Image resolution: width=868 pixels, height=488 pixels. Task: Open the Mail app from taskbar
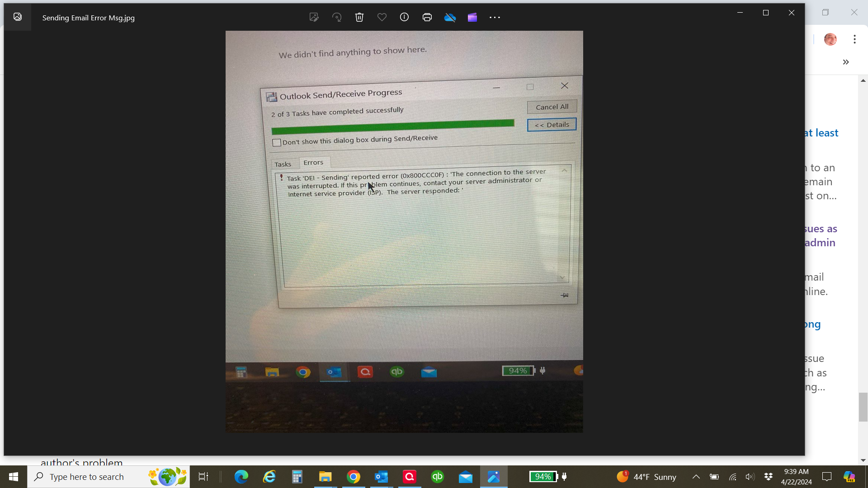tap(466, 477)
